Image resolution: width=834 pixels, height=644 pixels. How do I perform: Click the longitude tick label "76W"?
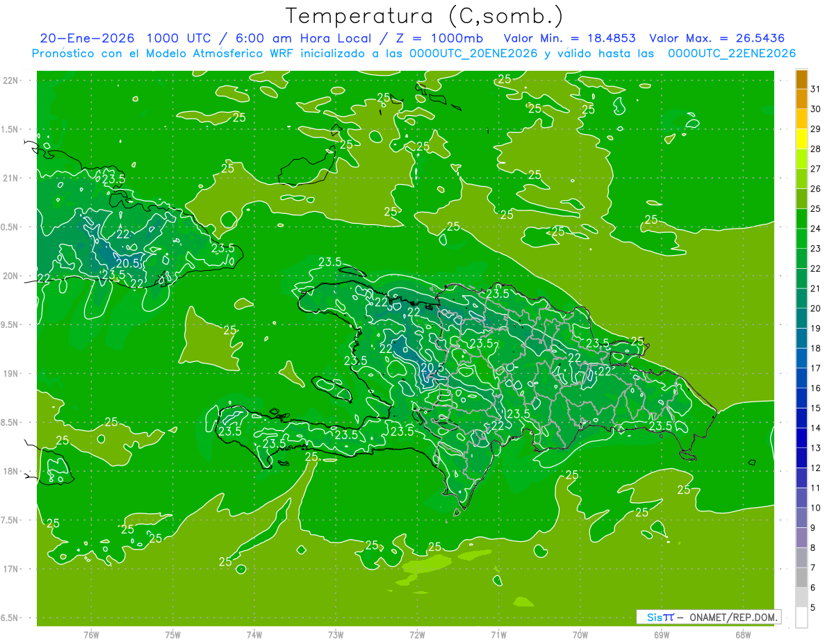(x=91, y=635)
